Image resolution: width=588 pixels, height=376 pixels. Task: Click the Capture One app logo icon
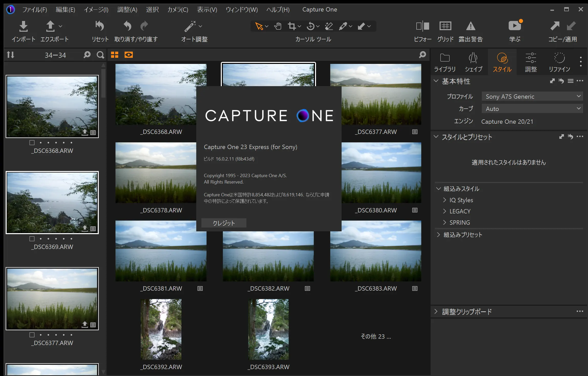coord(10,10)
